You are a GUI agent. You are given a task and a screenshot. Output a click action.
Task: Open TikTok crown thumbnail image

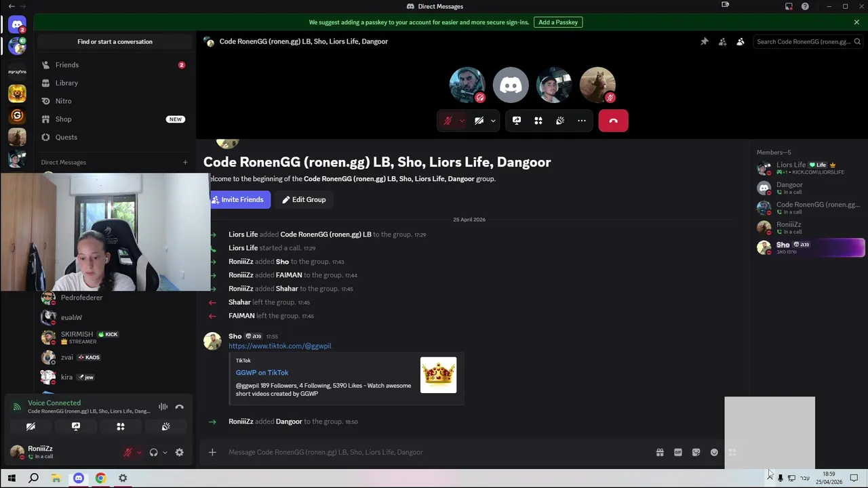pos(438,375)
